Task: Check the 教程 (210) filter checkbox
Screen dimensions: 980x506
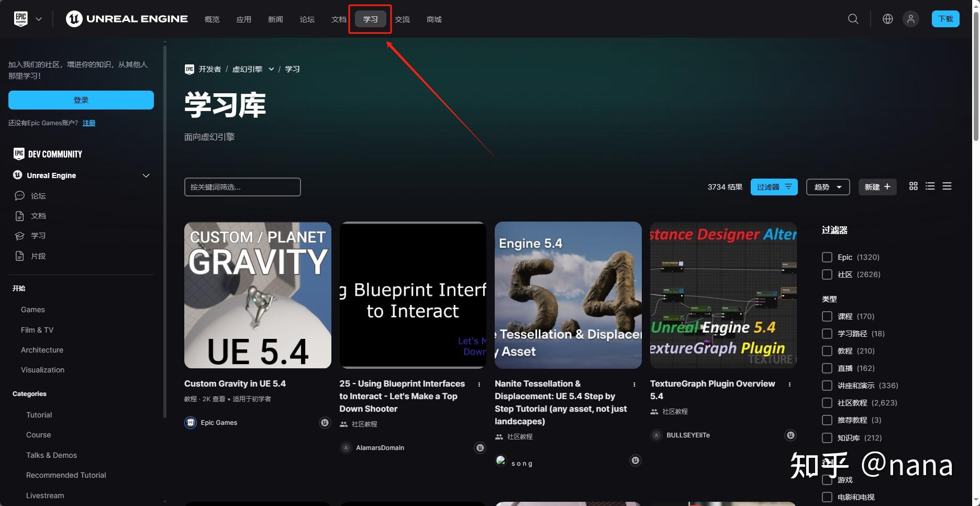Action: click(827, 351)
